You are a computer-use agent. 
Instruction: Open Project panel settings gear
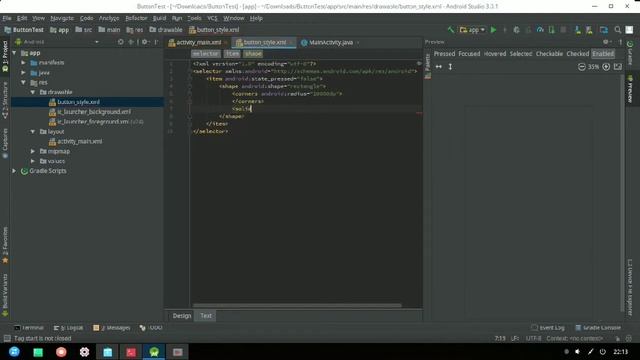click(x=144, y=42)
